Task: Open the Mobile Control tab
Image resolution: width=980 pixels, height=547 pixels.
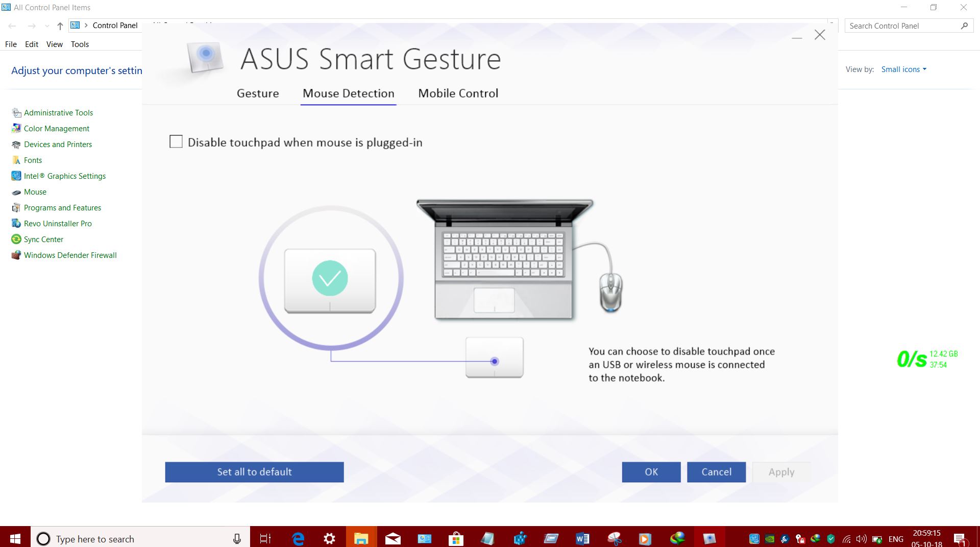Action: point(458,93)
